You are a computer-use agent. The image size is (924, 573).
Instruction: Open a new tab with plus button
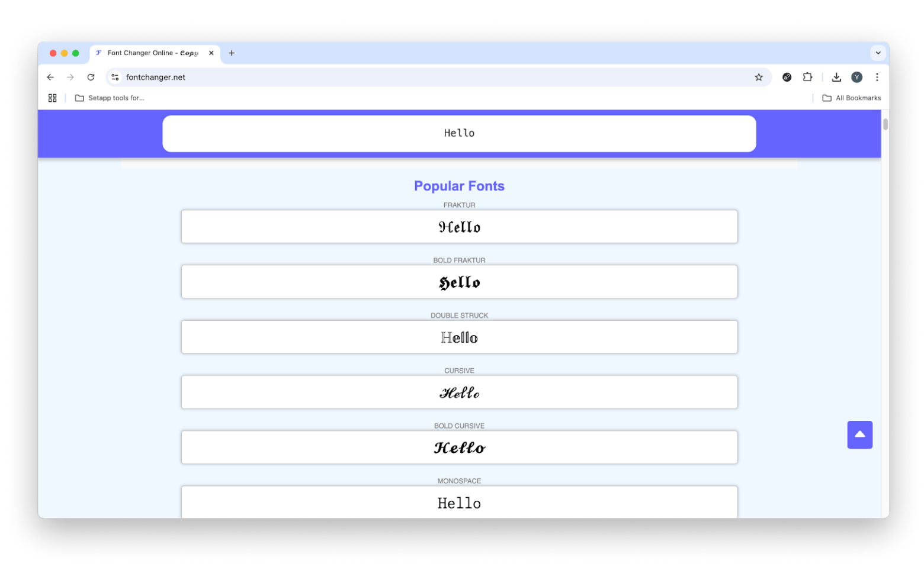point(232,53)
